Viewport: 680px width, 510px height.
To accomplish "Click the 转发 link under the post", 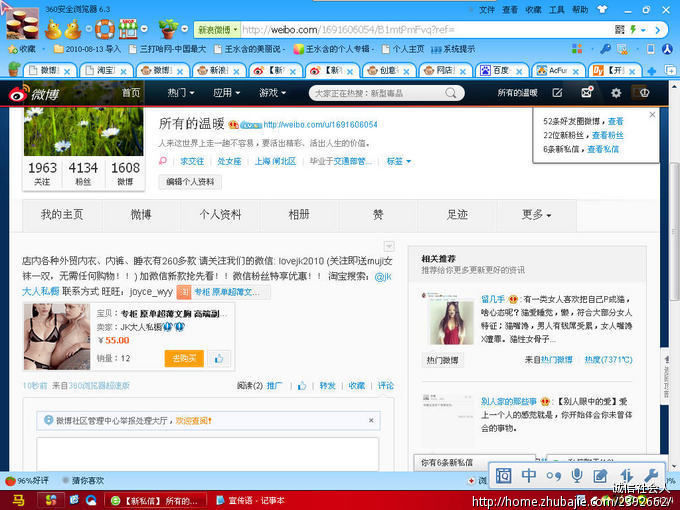I will 327,386.
